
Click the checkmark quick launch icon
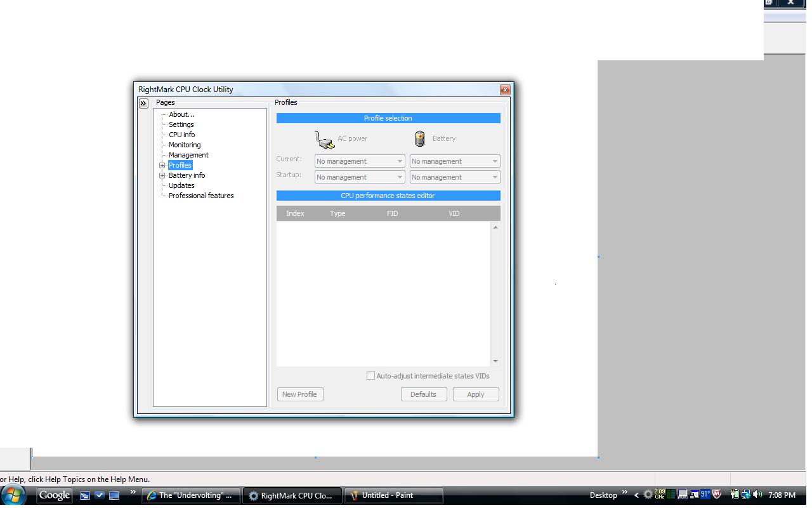100,495
